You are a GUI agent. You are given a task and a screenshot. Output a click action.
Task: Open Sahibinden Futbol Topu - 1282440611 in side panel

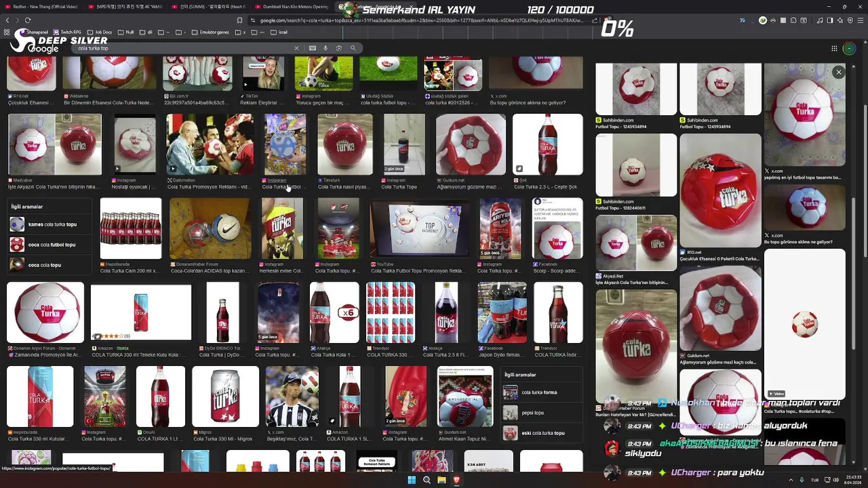pyautogui.click(x=636, y=165)
